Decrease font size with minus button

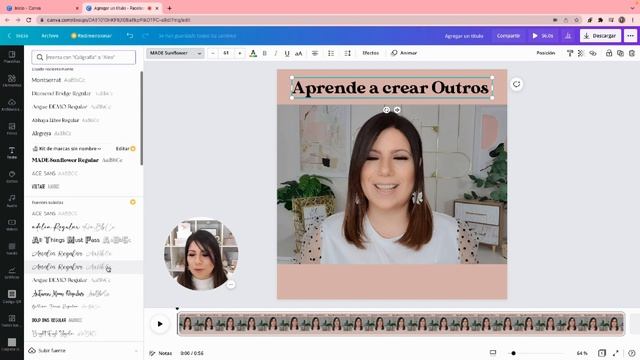(x=213, y=53)
